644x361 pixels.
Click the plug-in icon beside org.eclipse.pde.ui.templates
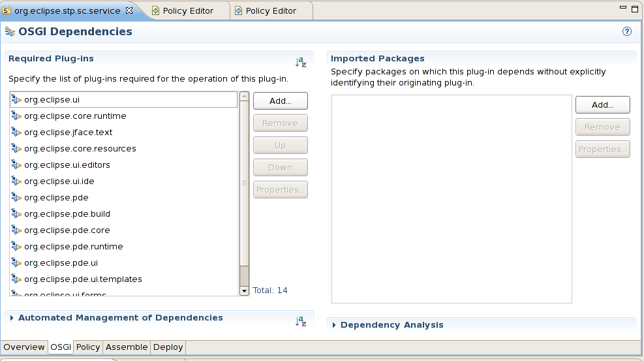pos(16,279)
